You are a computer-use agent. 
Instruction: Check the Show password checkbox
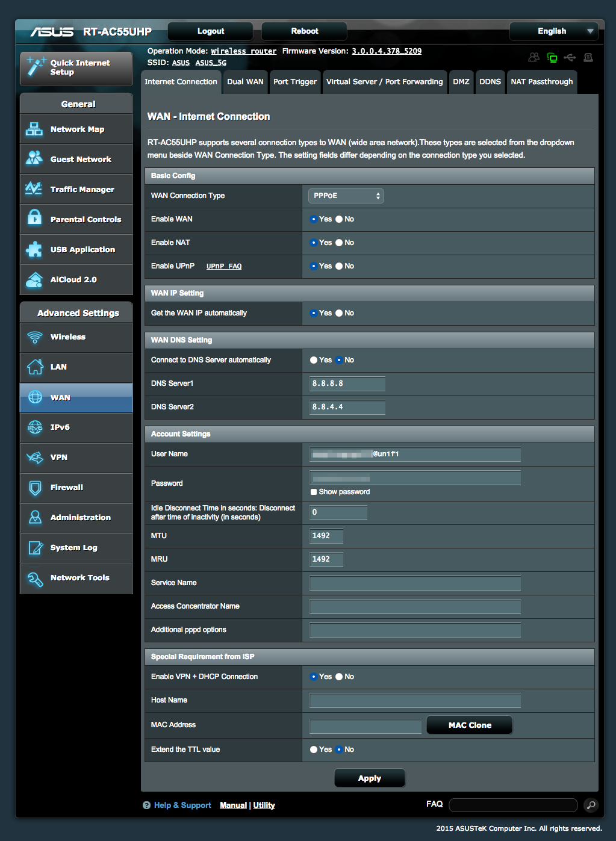[x=314, y=492]
